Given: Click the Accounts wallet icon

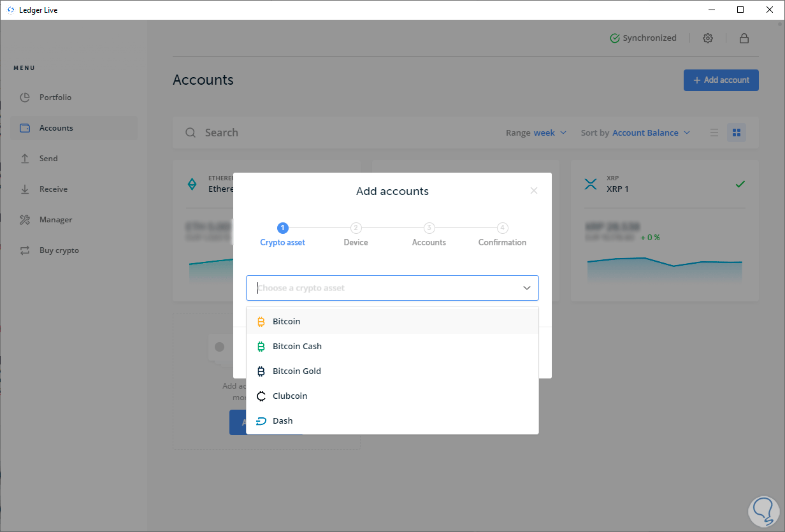Looking at the screenshot, I should tap(25, 128).
